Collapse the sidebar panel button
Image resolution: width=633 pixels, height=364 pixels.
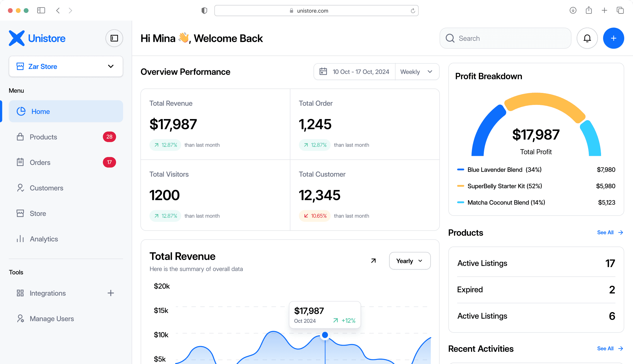(x=114, y=38)
